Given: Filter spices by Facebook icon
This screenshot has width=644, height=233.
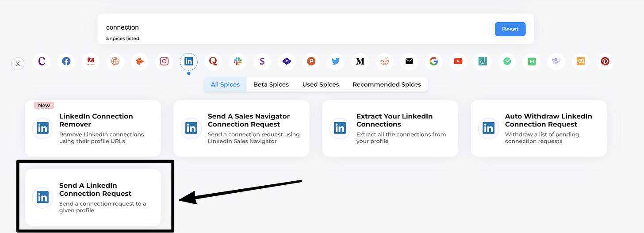Looking at the screenshot, I should (66, 61).
